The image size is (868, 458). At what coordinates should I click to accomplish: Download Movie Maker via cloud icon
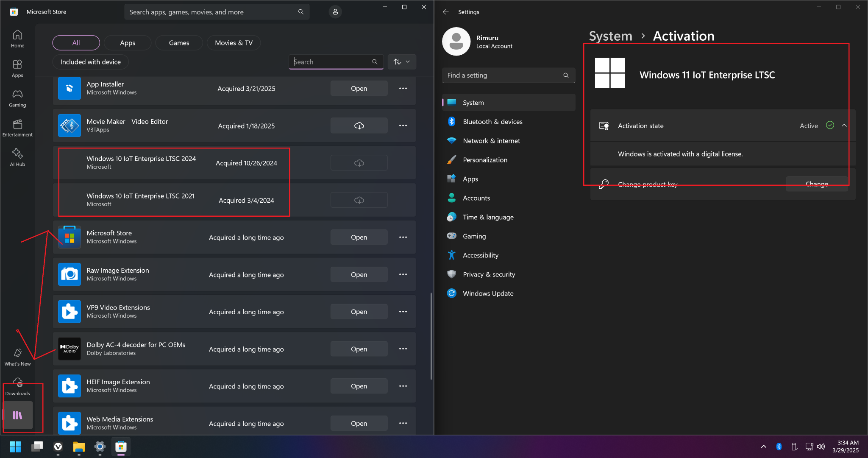(359, 126)
